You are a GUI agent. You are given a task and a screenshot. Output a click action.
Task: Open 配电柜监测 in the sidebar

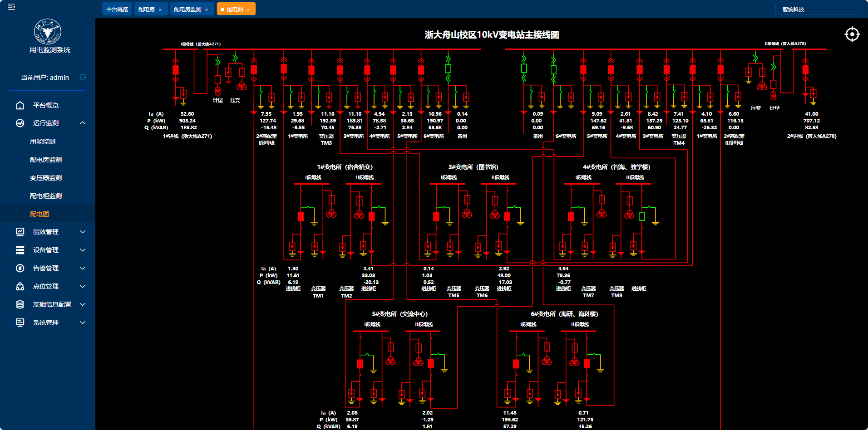tap(46, 196)
